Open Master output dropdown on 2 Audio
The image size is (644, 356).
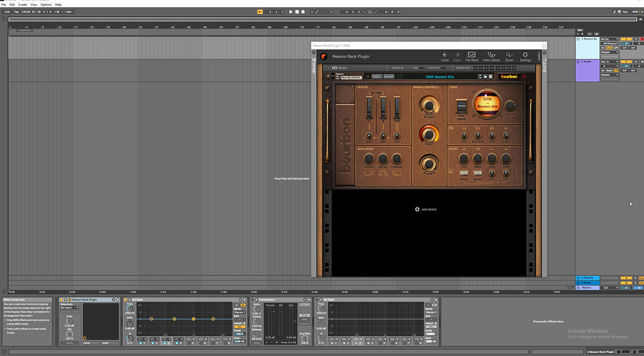609,75
